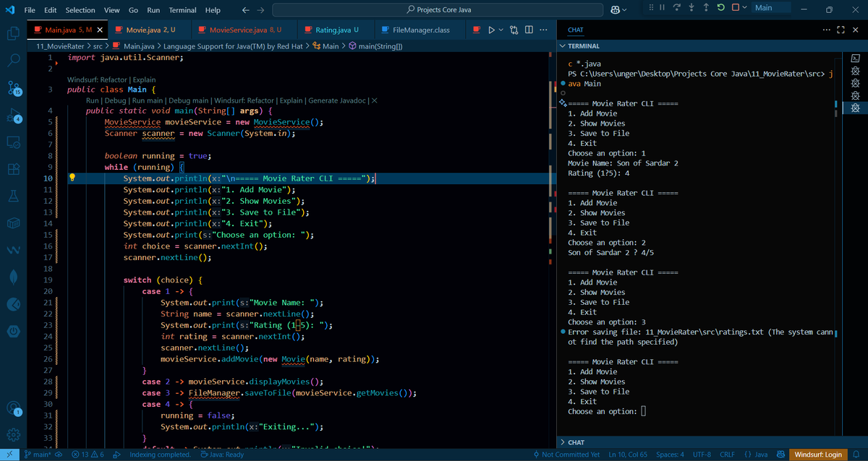The width and height of the screenshot is (868, 461).
Task: Open the Accounts menu in activity bar
Action: pos(14,408)
